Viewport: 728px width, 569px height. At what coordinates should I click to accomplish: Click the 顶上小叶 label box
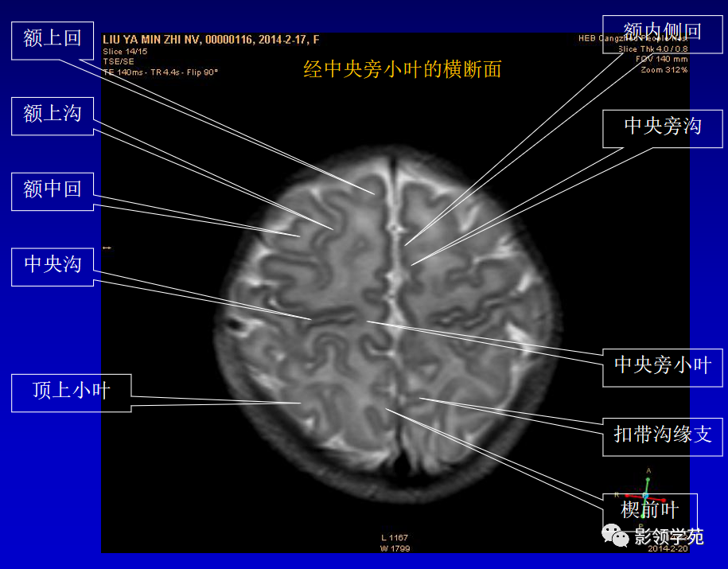(x=72, y=393)
